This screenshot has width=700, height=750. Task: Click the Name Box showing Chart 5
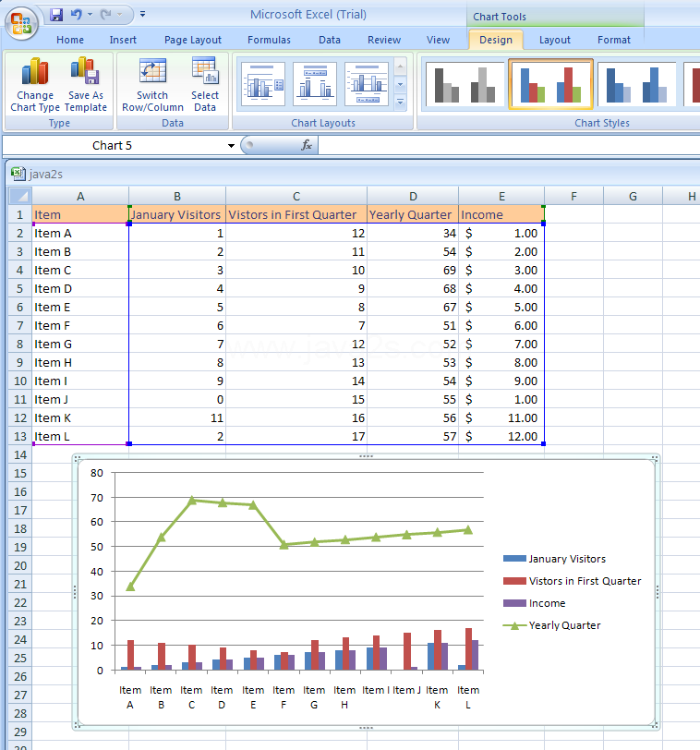coord(112,145)
